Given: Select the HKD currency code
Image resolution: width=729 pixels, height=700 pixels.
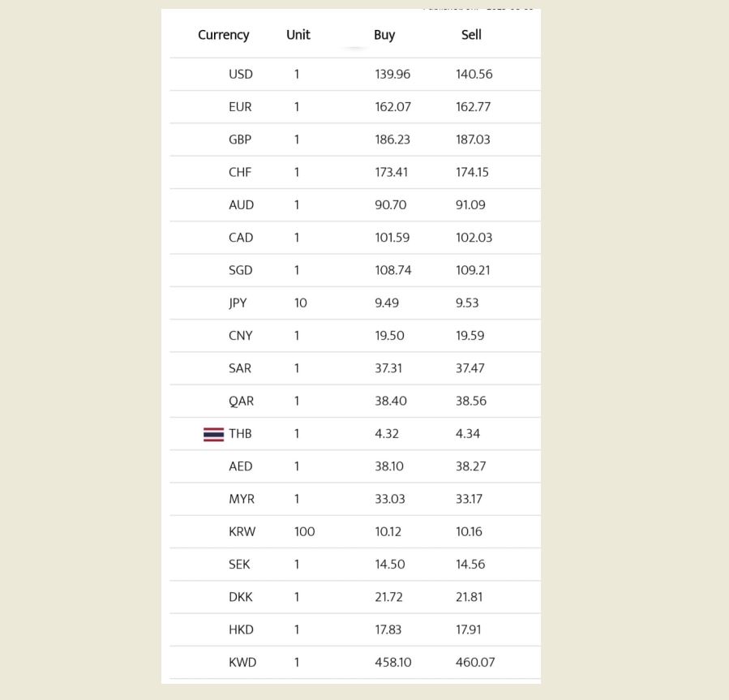Looking at the screenshot, I should pyautogui.click(x=241, y=629).
